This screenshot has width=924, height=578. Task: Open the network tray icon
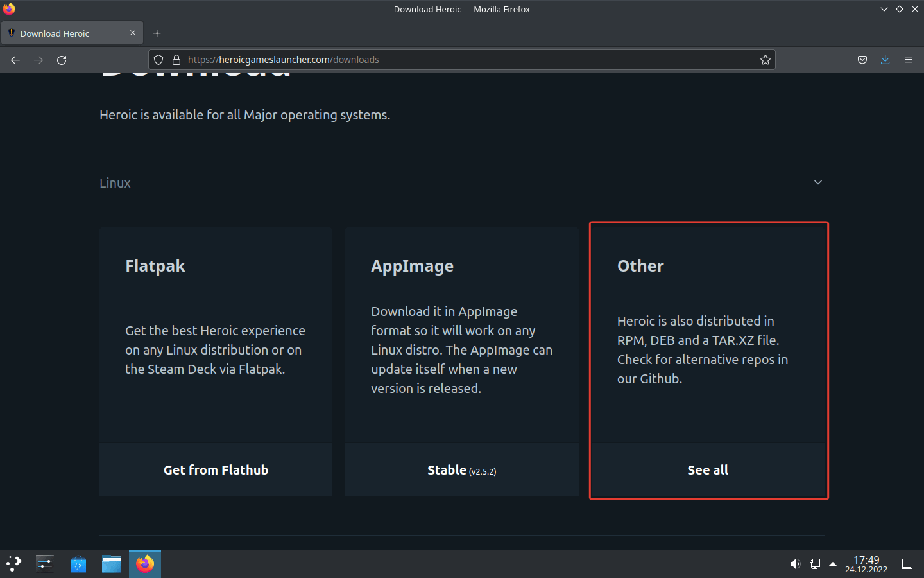click(815, 564)
